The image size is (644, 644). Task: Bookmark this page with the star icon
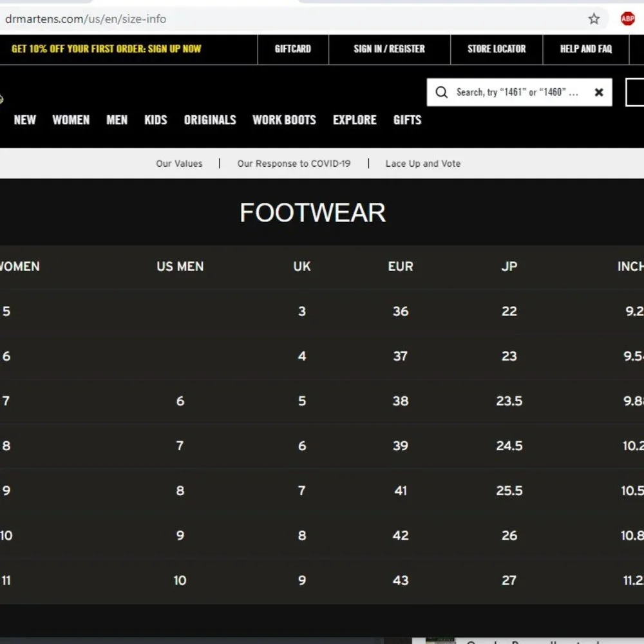tap(594, 19)
